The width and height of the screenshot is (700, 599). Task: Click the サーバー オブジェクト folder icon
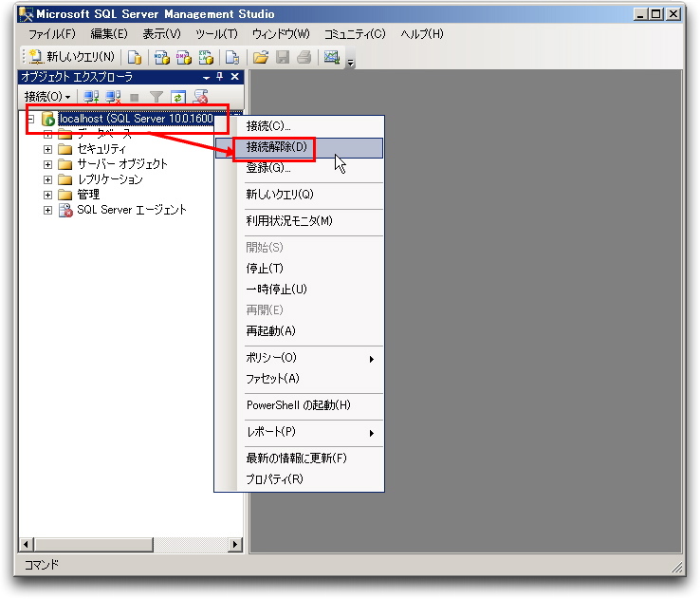65,164
